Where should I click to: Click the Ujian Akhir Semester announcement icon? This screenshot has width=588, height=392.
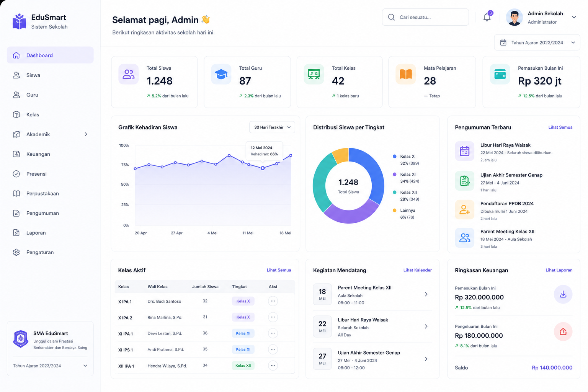pyautogui.click(x=465, y=181)
